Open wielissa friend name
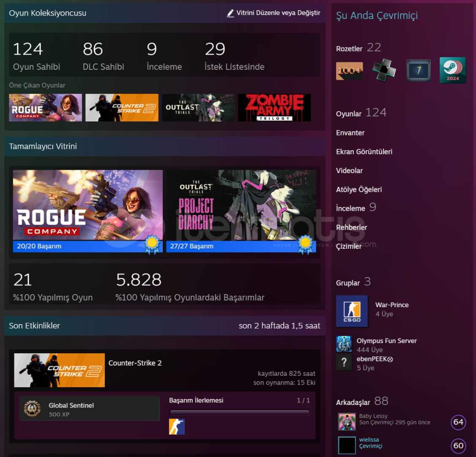The height and width of the screenshot is (457, 476). 369,439
